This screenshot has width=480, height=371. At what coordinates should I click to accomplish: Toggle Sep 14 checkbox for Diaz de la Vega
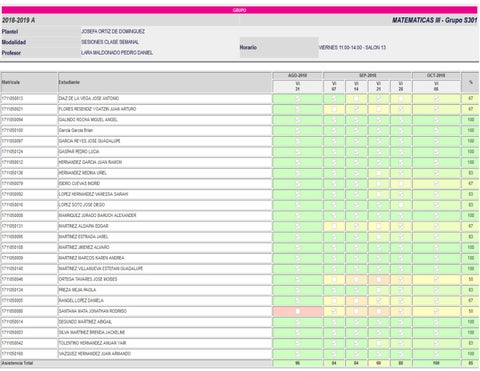coord(356,99)
